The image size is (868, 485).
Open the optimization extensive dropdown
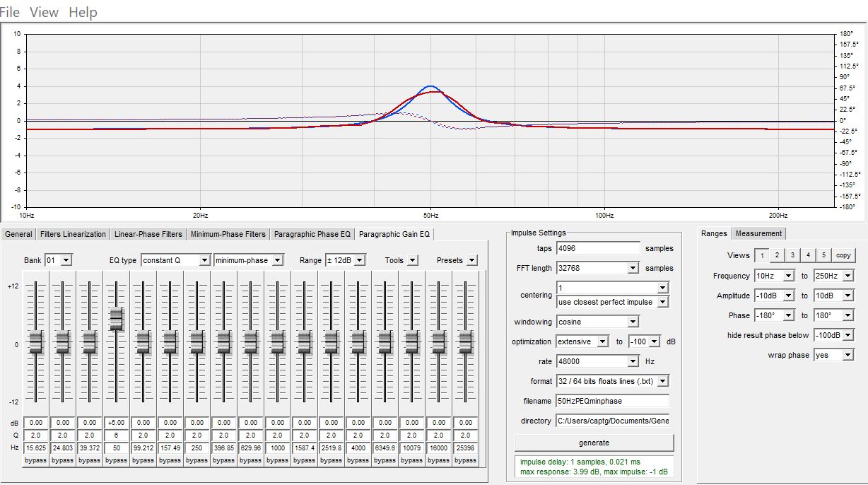click(x=582, y=341)
